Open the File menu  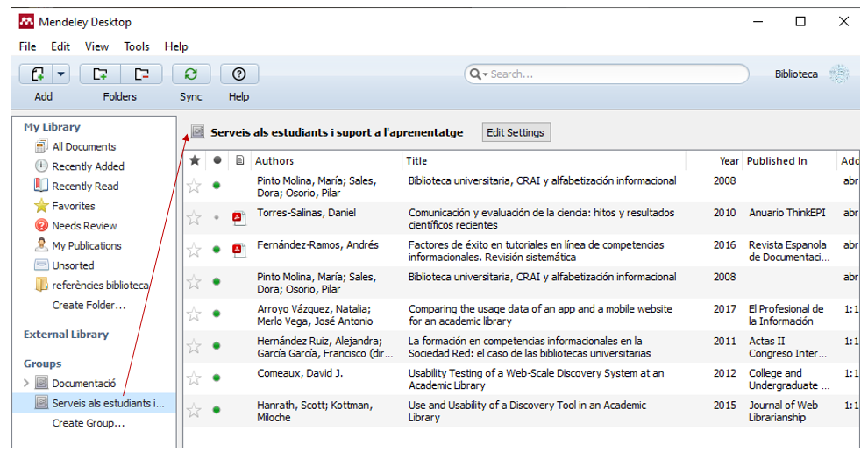(x=27, y=46)
